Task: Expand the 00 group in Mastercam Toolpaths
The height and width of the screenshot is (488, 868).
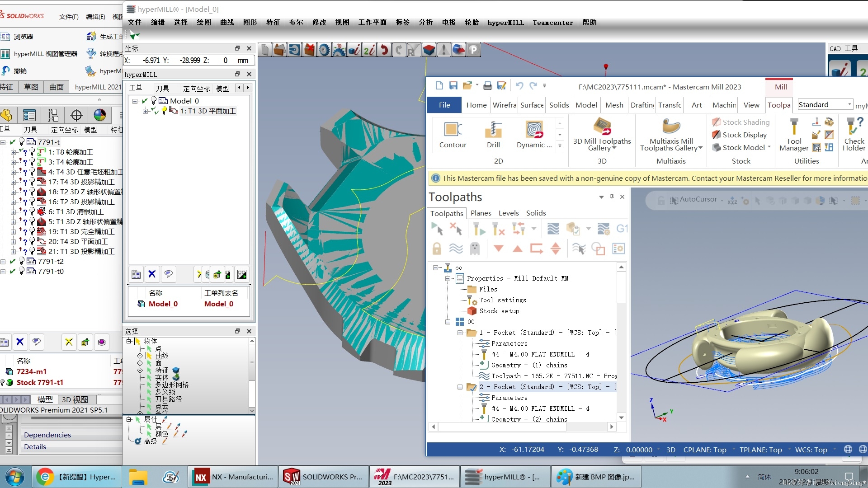Action: click(448, 322)
